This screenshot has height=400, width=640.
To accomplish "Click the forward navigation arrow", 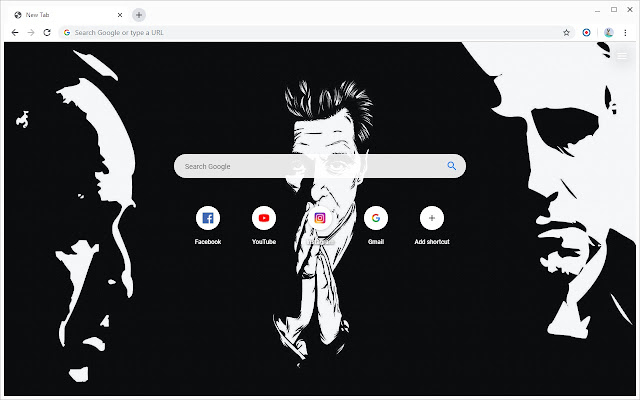I will click(31, 33).
